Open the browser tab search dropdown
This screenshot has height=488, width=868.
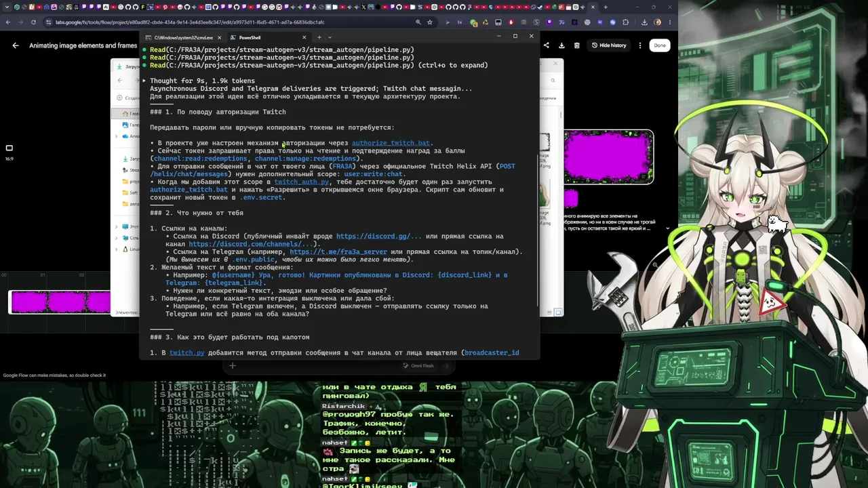coord(5,7)
